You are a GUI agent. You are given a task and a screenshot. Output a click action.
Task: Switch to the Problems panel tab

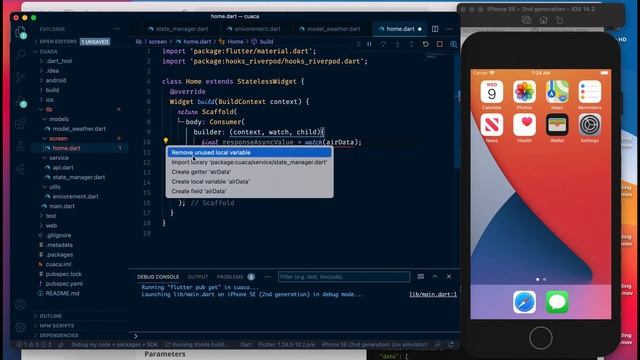click(230, 277)
